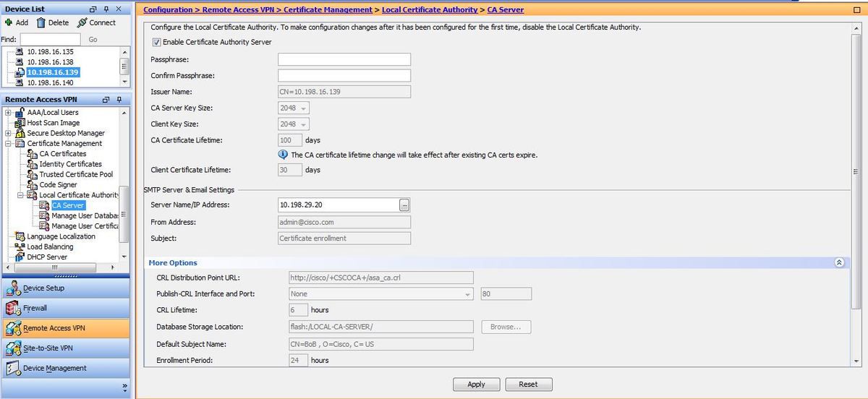Pin the Remote Access VPN panel
The width and height of the screenshot is (868, 399).
(x=119, y=100)
